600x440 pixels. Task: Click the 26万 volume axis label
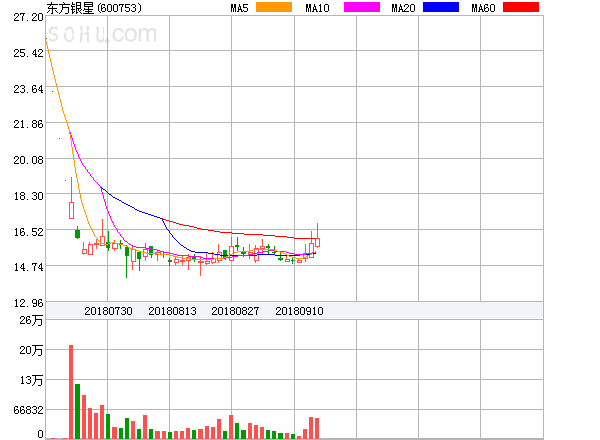pyautogui.click(x=31, y=320)
